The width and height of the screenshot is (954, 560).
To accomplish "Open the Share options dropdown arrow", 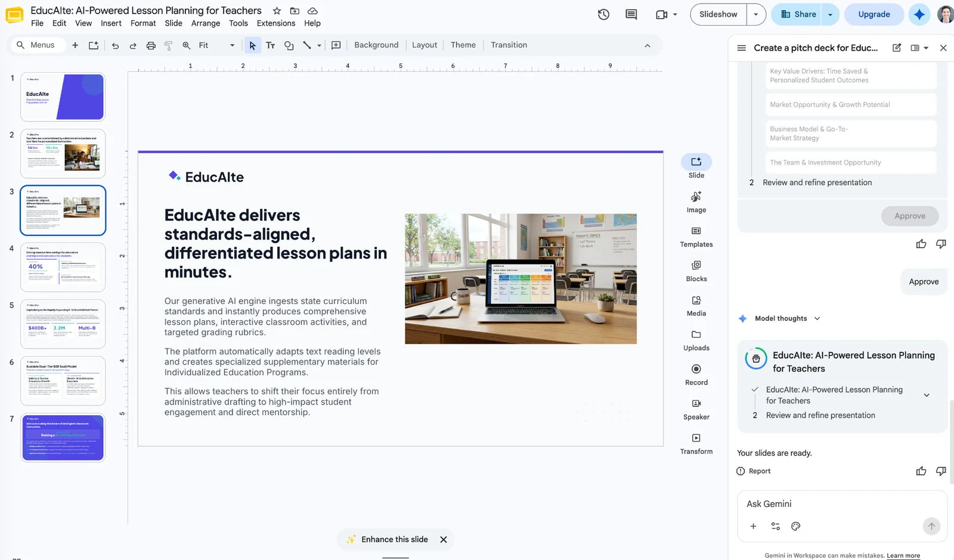I will pyautogui.click(x=830, y=14).
